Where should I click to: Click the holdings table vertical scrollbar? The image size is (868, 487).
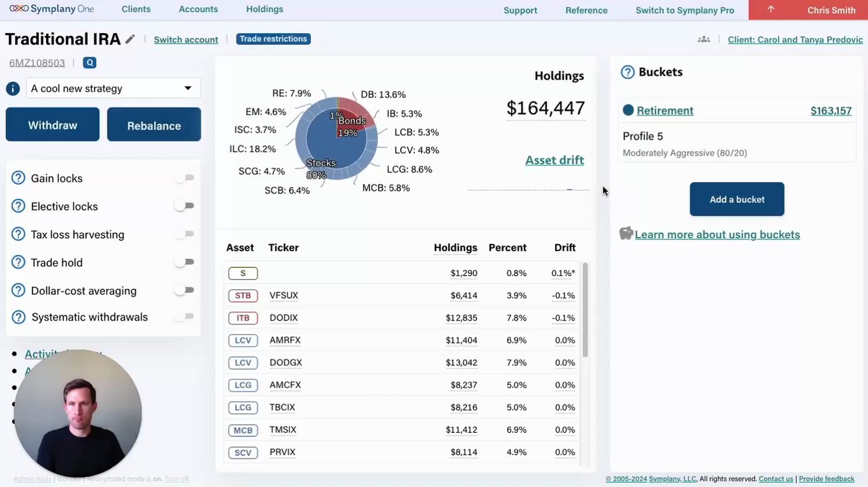tap(585, 310)
